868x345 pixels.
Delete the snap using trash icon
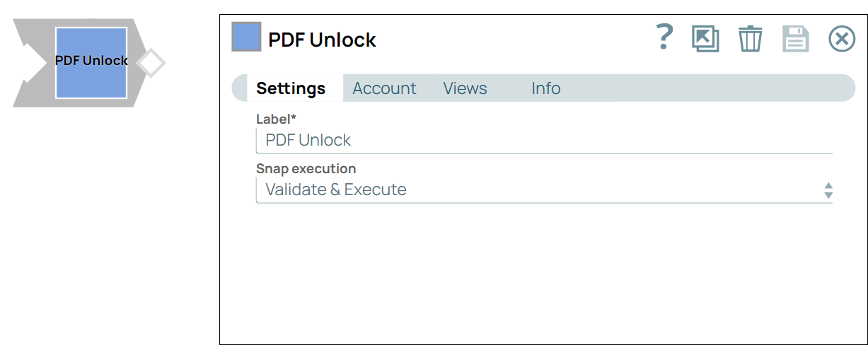[750, 38]
